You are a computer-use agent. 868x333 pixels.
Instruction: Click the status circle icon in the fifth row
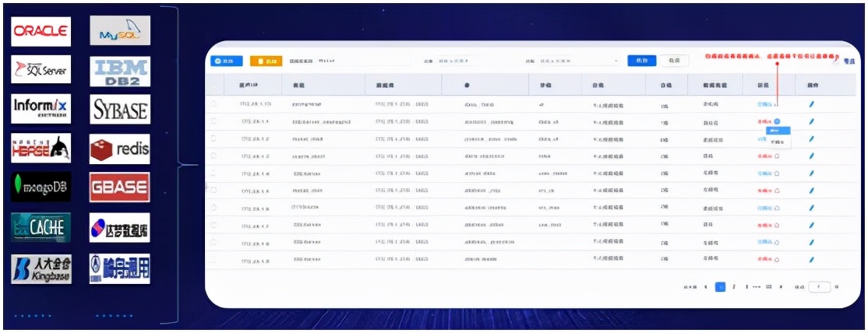pyautogui.click(x=777, y=174)
